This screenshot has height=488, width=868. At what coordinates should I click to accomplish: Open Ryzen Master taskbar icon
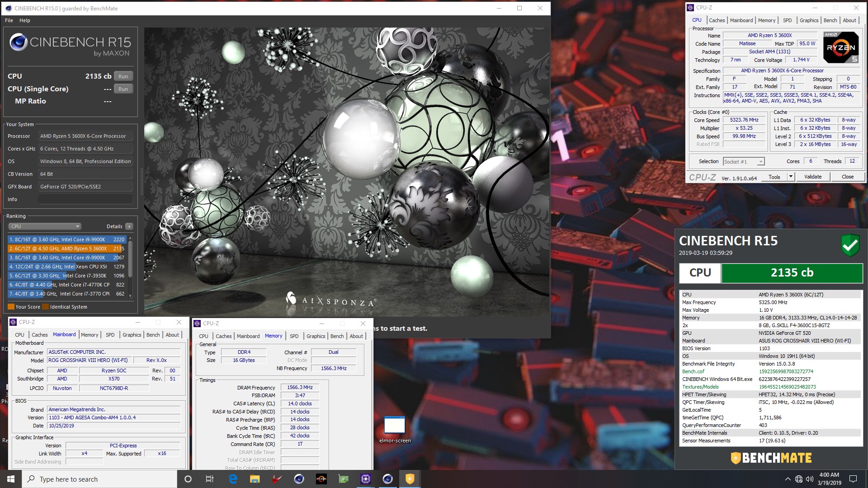point(321,479)
